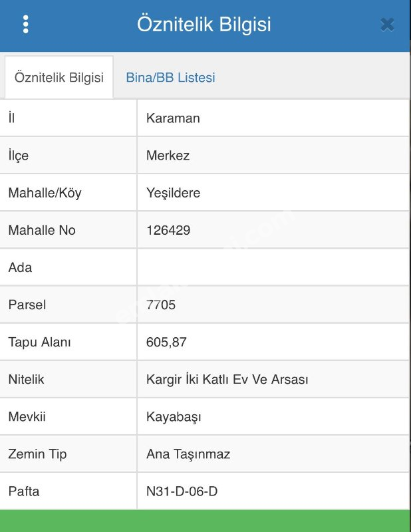Viewport: 411px width, 532px height.
Task: Switch to the Bina/BB Listesi tab
Action: tap(170, 77)
